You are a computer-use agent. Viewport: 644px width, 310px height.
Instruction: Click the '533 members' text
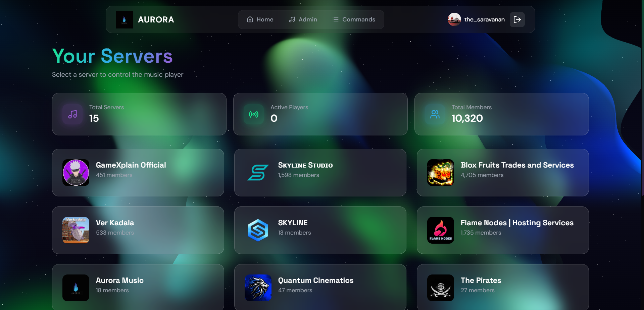tap(115, 233)
